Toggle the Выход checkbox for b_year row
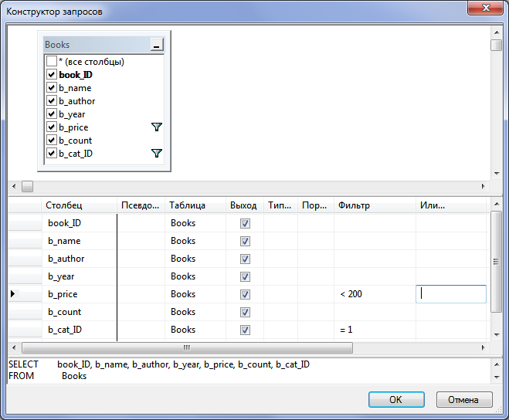509x420 pixels. tap(245, 276)
